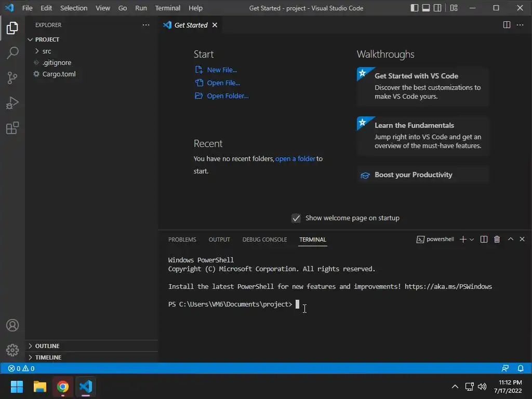Click the Open Folder... link
The width and height of the screenshot is (532, 399).
[x=228, y=96]
